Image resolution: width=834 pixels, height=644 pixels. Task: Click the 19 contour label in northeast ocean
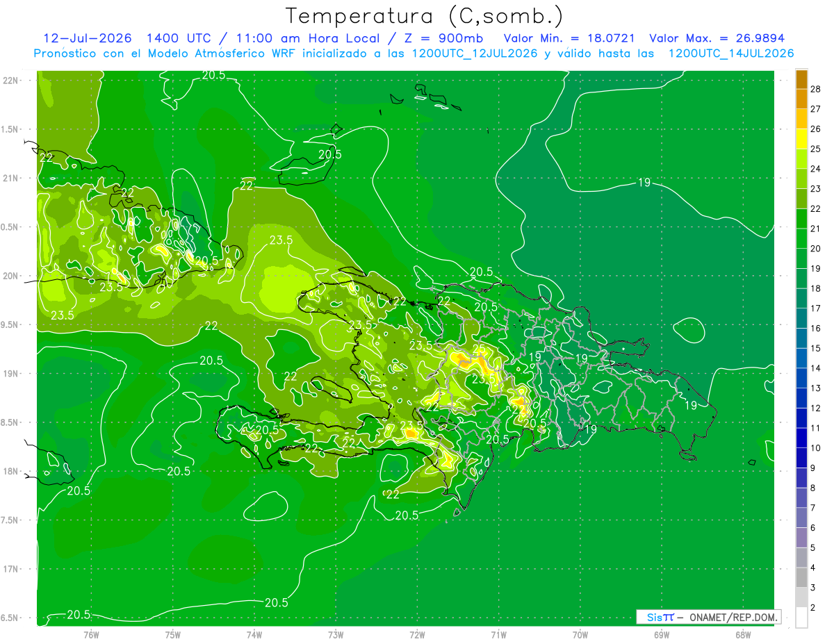(x=644, y=183)
